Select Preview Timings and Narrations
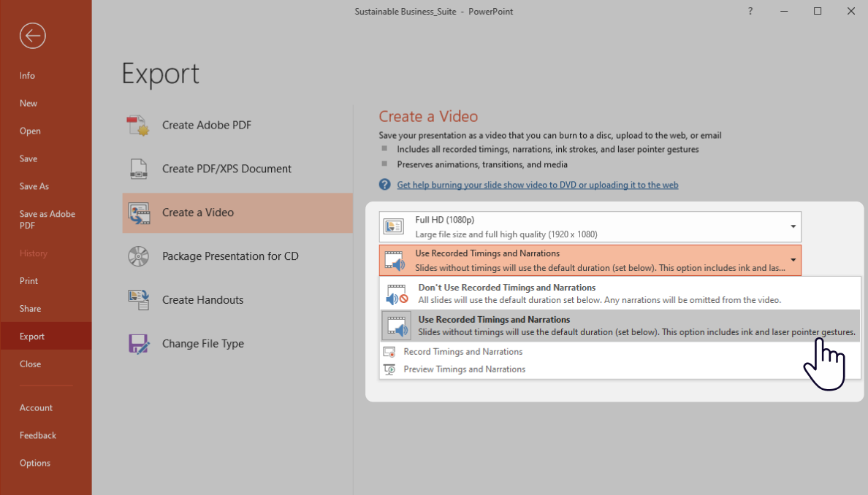 (x=464, y=369)
